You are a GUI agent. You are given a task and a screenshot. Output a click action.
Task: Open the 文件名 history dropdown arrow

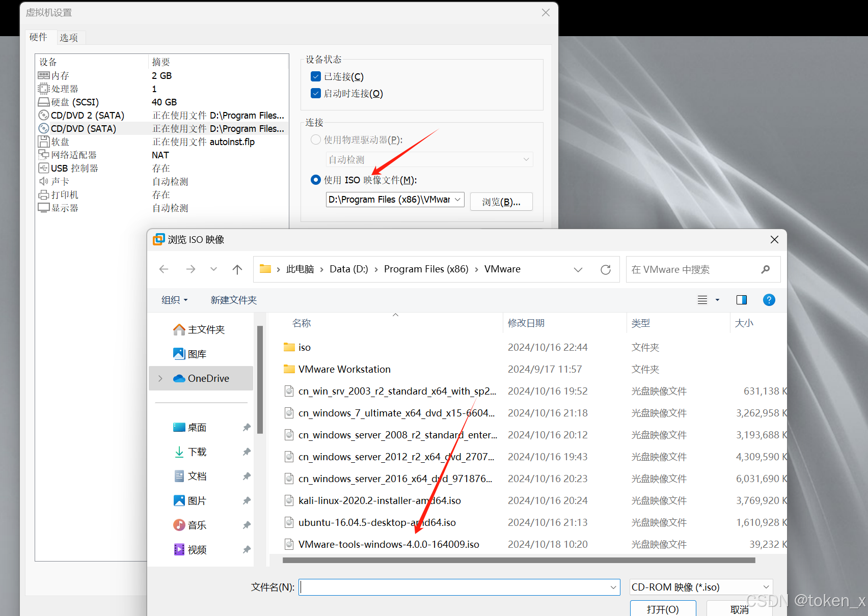[x=613, y=587]
